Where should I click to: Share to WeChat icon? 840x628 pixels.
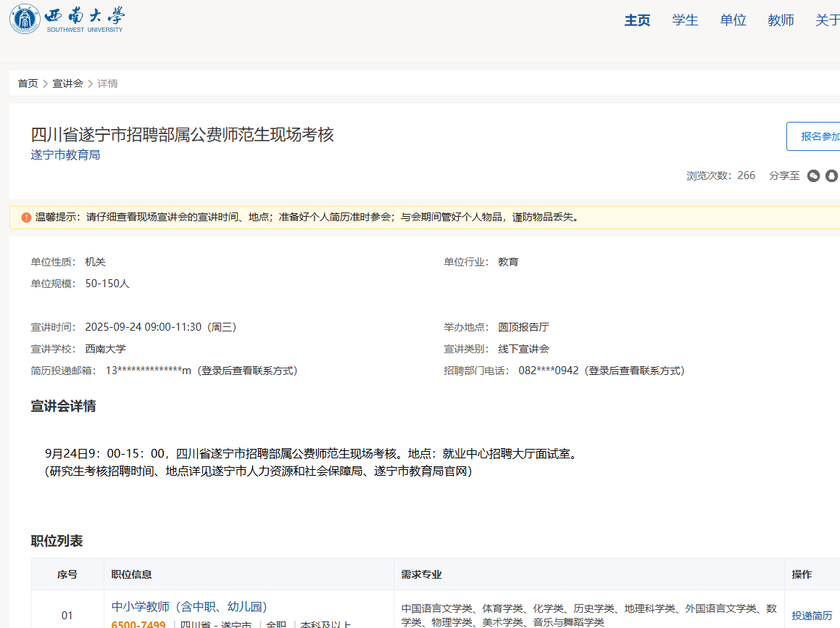pos(813,175)
